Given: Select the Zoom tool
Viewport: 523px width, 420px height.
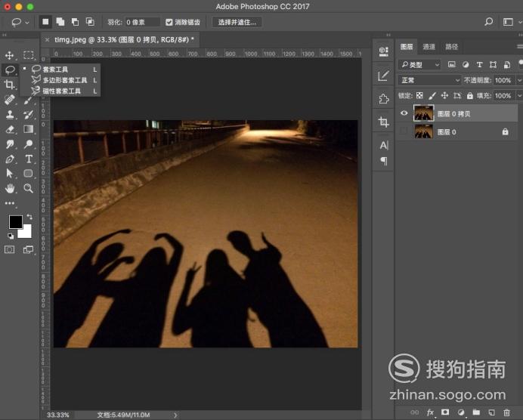Looking at the screenshot, I should (29, 188).
